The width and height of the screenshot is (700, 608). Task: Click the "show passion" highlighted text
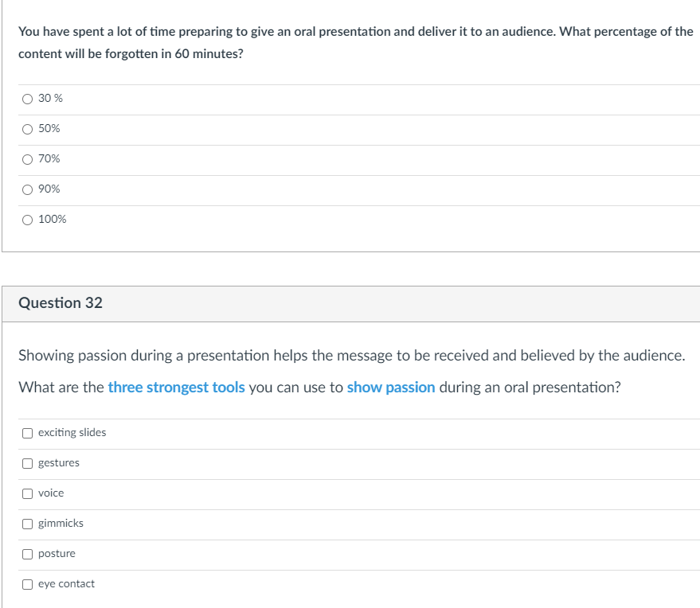click(x=391, y=388)
